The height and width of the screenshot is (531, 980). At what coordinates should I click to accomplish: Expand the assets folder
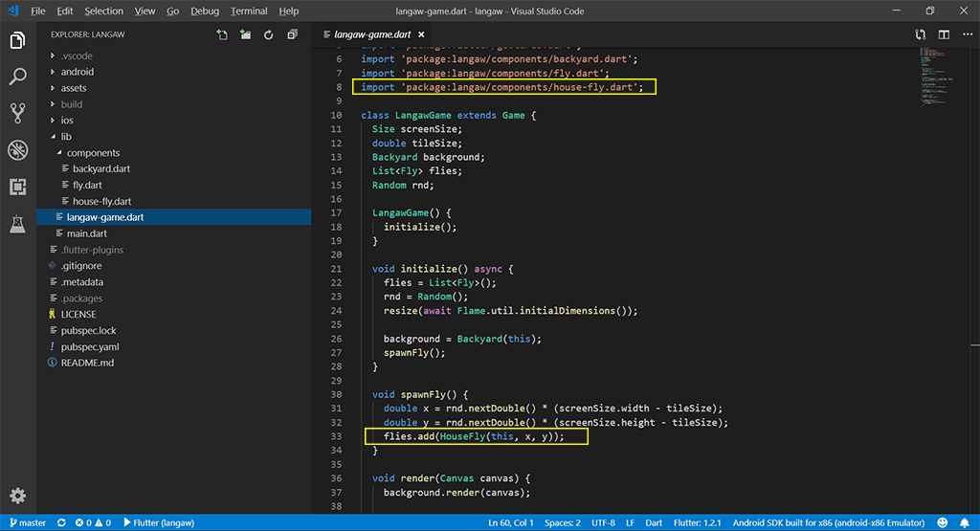coord(74,88)
